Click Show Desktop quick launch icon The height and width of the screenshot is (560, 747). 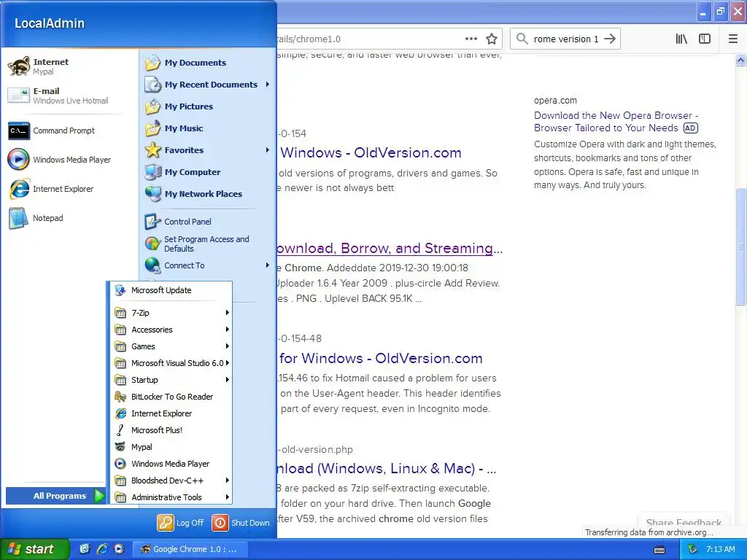pos(85,549)
